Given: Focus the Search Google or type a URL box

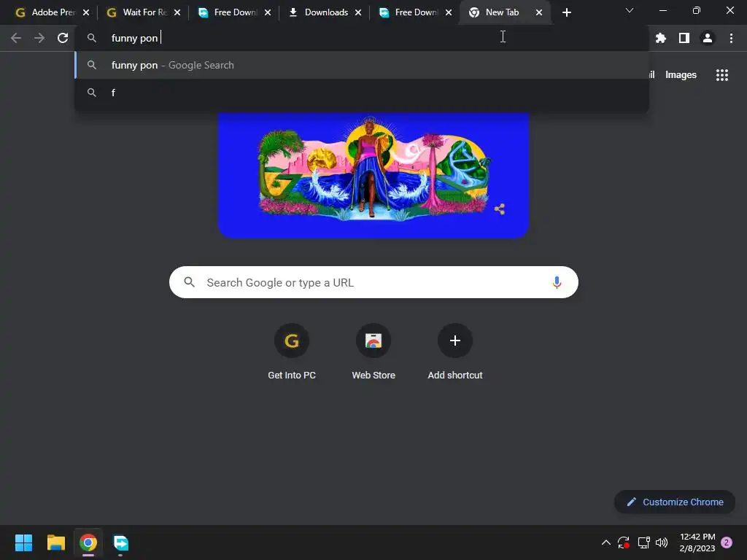Looking at the screenshot, I should (x=373, y=282).
